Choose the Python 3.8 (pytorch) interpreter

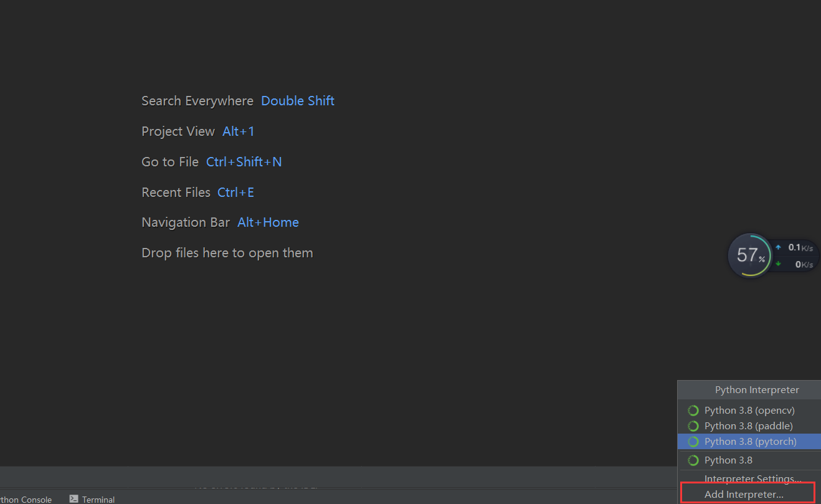pyautogui.click(x=749, y=442)
